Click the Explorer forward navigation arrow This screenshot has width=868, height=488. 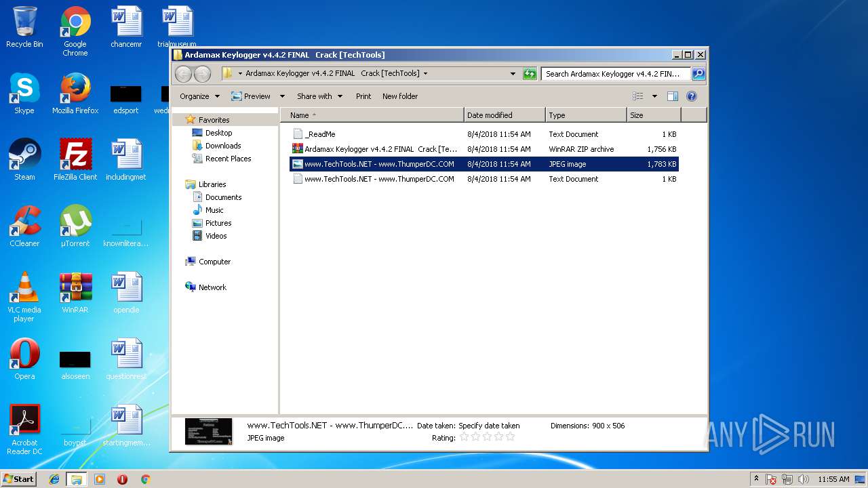(x=202, y=74)
